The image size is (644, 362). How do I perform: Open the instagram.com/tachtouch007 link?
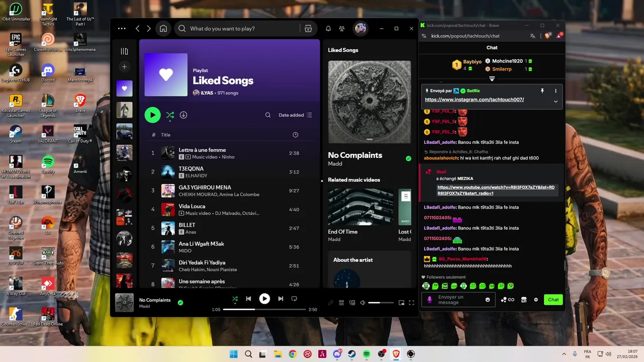[x=474, y=100]
